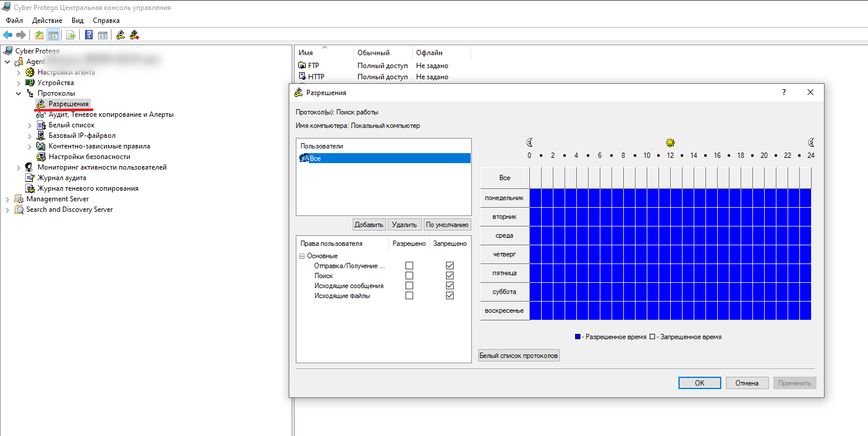Uncheck Запрещено for Исходящие файлы
868x436 pixels.
450,296
